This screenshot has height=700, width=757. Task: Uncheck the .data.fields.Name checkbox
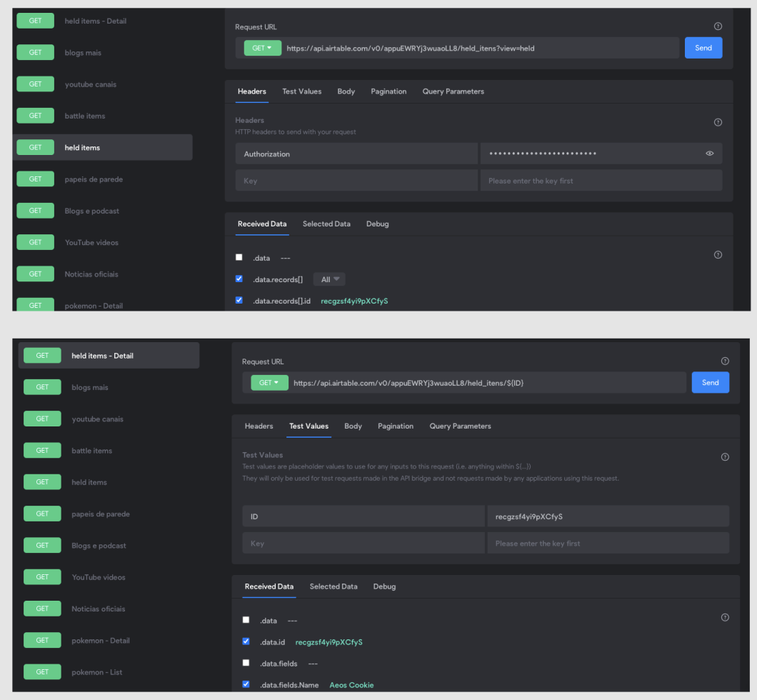click(246, 684)
